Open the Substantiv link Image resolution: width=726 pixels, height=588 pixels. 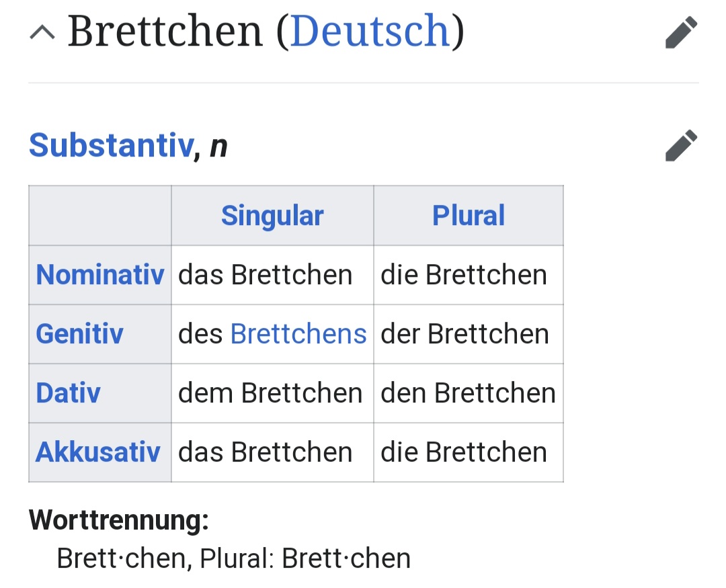pyautogui.click(x=111, y=146)
